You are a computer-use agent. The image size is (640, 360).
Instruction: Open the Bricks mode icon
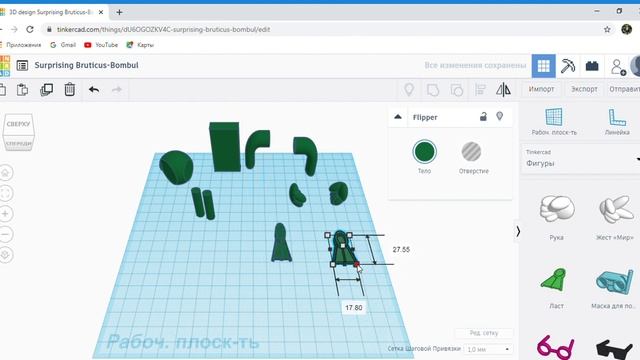click(592, 66)
